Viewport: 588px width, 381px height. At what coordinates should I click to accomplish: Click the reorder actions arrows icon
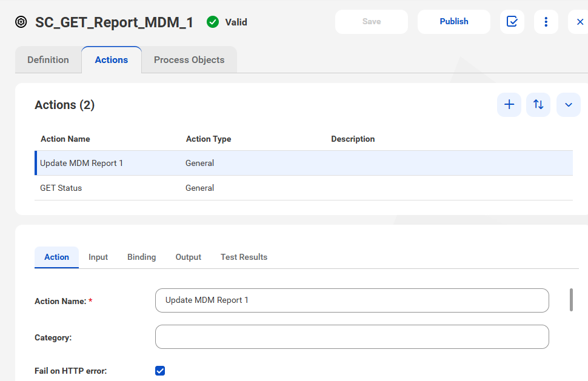click(x=538, y=105)
